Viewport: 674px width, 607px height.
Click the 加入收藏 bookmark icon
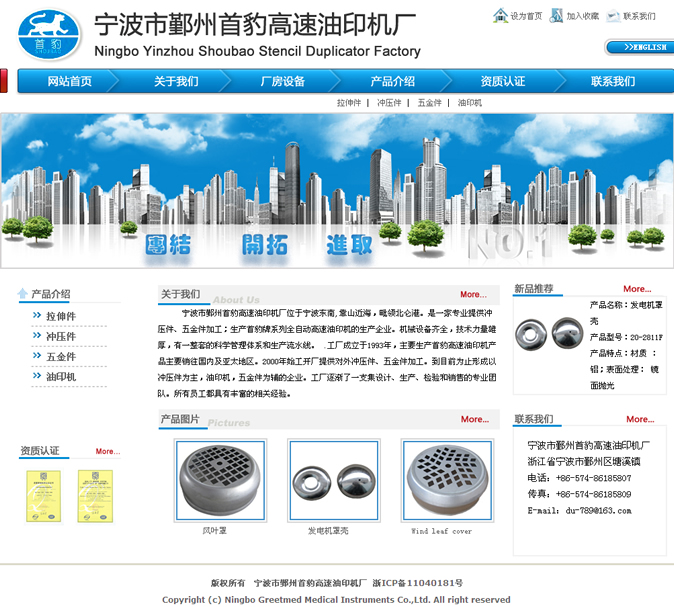tap(556, 16)
